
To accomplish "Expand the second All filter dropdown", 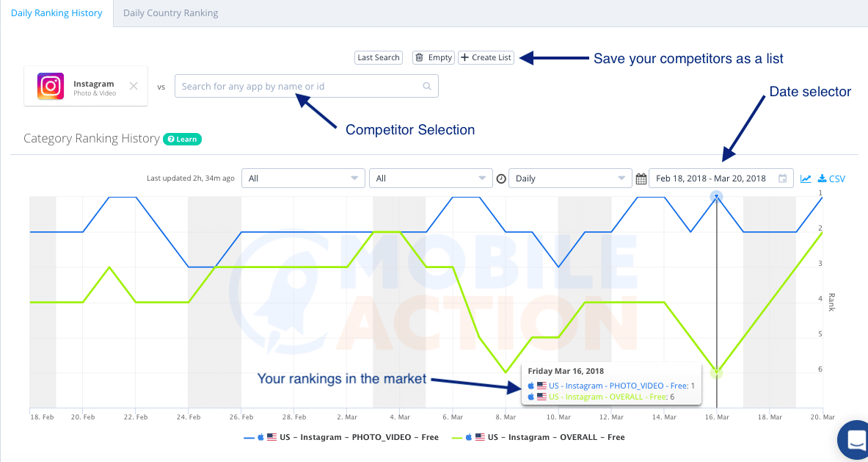I will tap(431, 179).
